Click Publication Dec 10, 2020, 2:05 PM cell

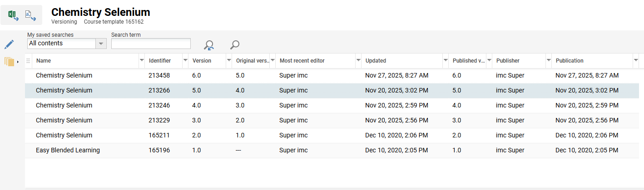pos(587,150)
